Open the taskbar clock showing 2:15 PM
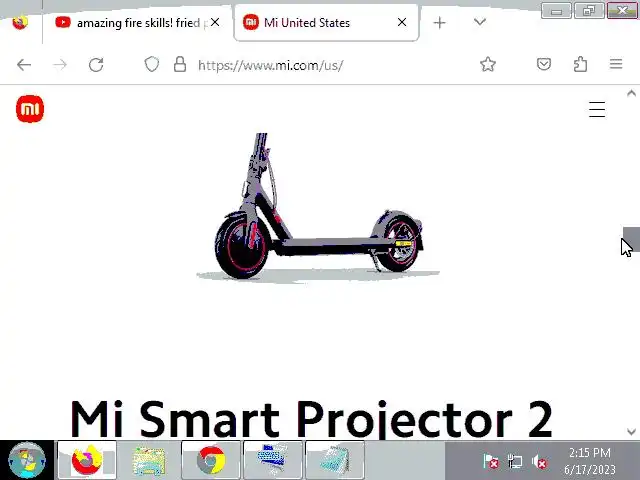 (x=590, y=461)
